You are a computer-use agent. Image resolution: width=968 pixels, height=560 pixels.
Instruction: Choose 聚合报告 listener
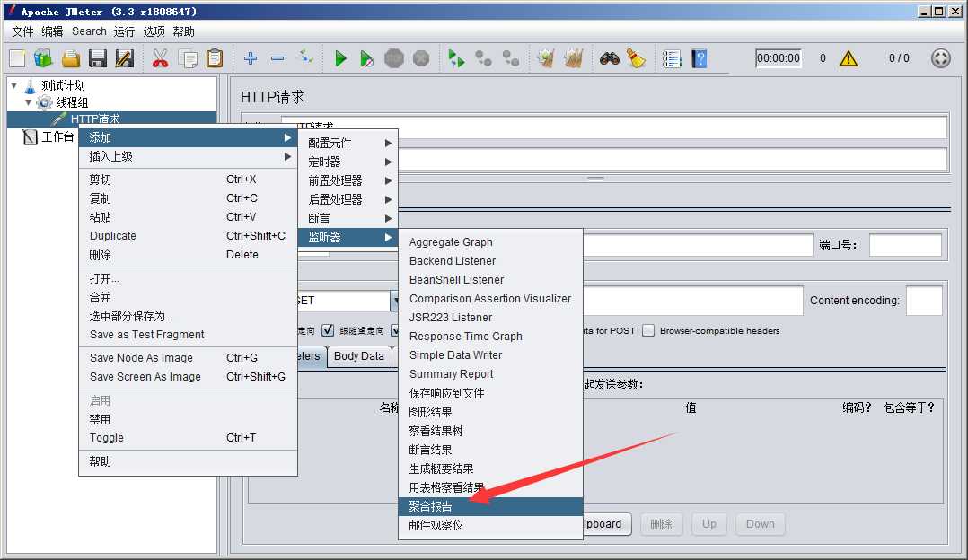click(490, 506)
